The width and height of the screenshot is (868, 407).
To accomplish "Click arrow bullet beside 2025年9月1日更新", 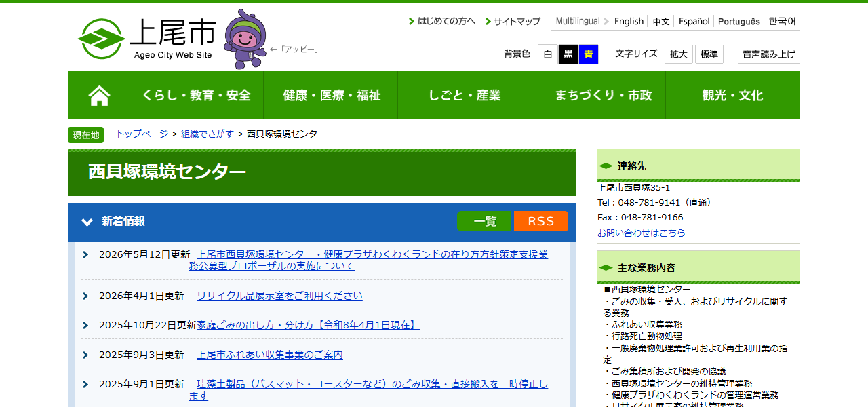I will pyautogui.click(x=85, y=384).
